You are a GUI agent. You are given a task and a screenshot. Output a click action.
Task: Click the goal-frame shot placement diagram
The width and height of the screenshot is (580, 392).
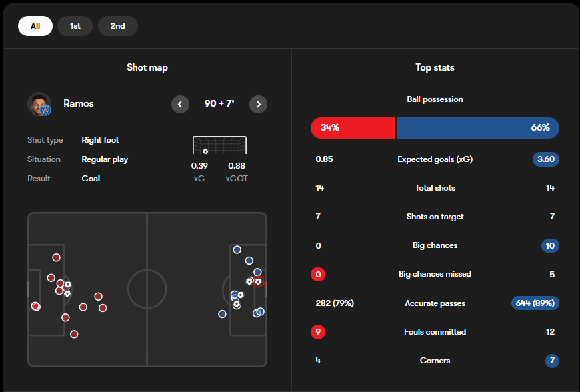coord(219,145)
